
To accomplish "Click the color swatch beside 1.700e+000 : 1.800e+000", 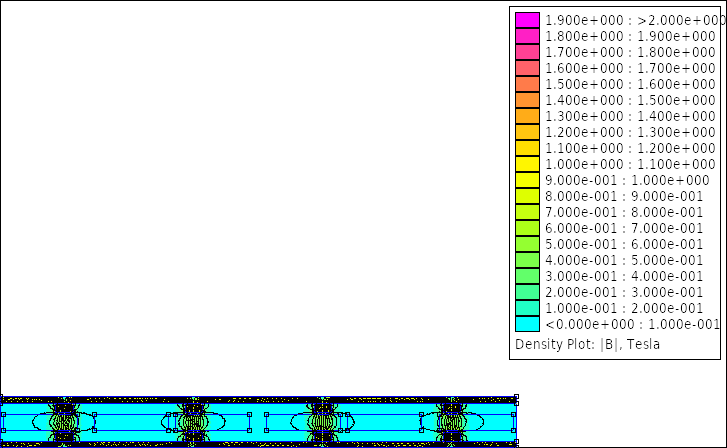I will [527, 52].
